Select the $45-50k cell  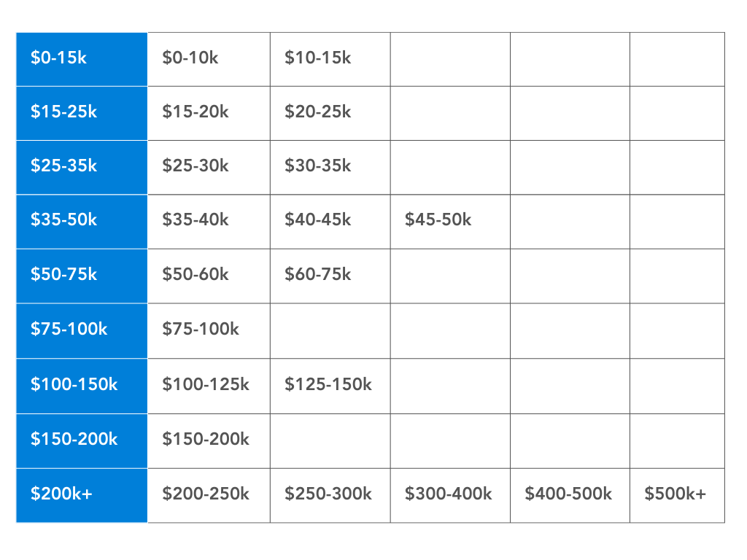pyautogui.click(x=449, y=220)
